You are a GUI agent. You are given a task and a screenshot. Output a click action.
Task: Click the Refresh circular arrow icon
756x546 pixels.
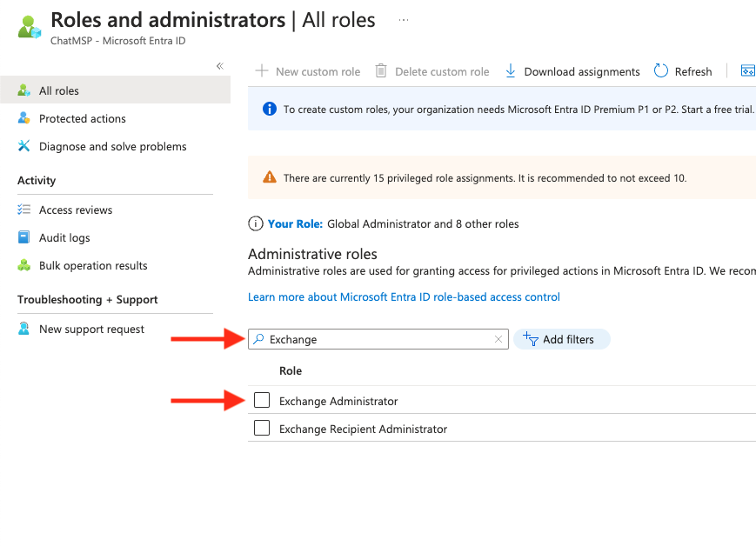coord(660,70)
